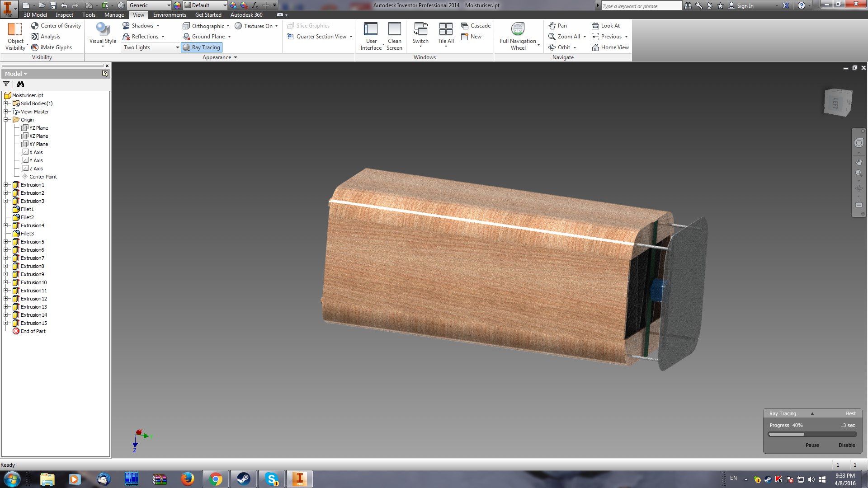Activate the Pan tool

(x=557, y=26)
